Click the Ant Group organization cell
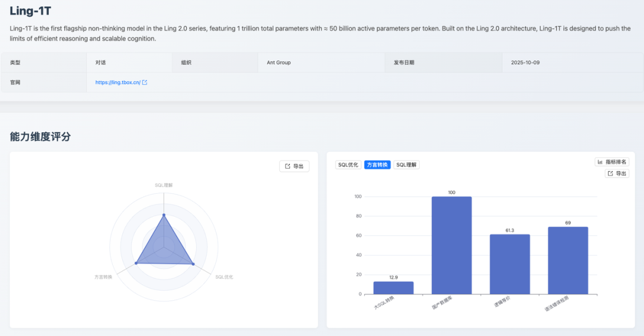The width and height of the screenshot is (644, 336). point(278,63)
